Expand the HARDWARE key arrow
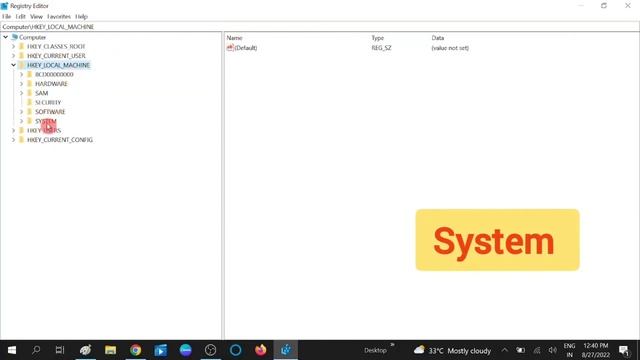 coord(22,84)
